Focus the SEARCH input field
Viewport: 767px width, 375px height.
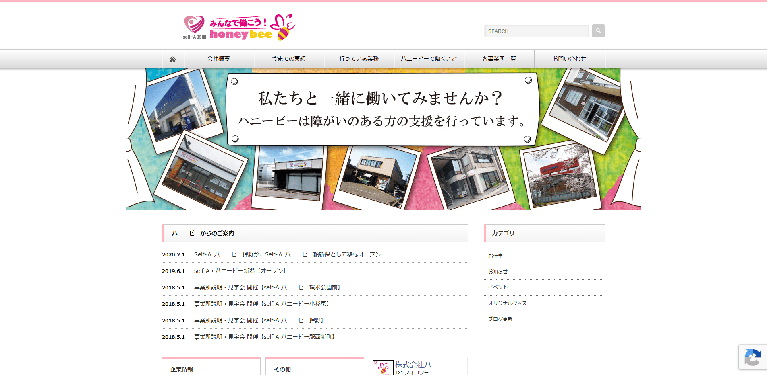[537, 31]
